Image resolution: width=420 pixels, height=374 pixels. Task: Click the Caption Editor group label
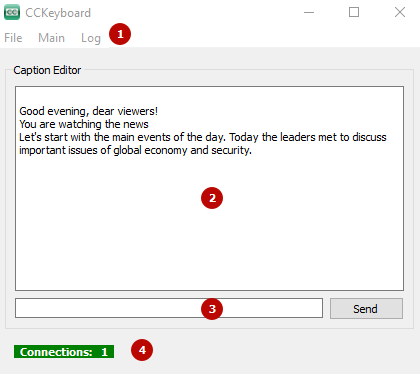click(47, 70)
